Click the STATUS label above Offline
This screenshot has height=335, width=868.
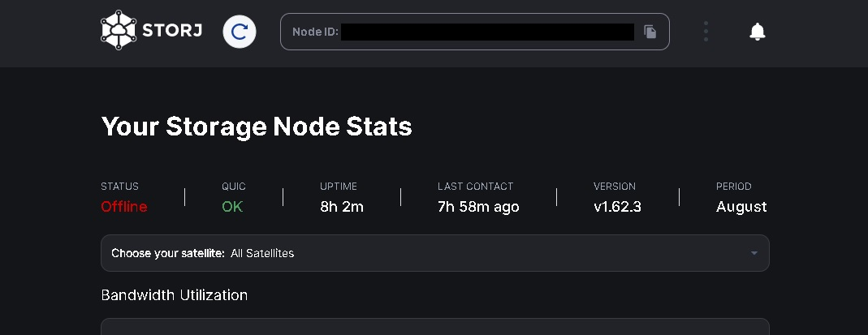(x=119, y=187)
